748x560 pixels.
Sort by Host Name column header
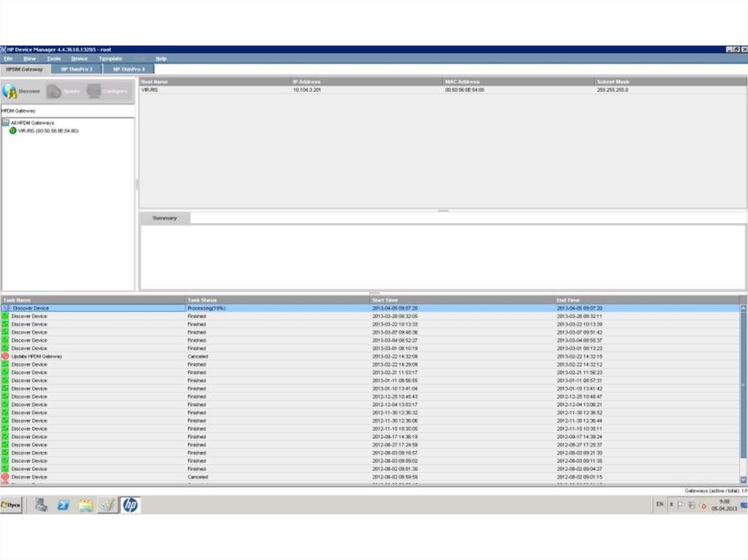215,82
